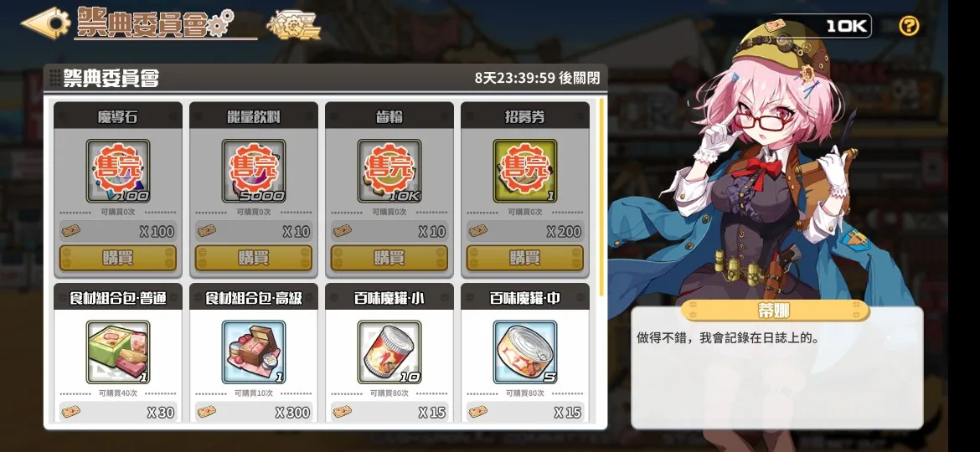Tap the 食材組合包·普通 item icon
The width and height of the screenshot is (980, 452).
pos(118,352)
